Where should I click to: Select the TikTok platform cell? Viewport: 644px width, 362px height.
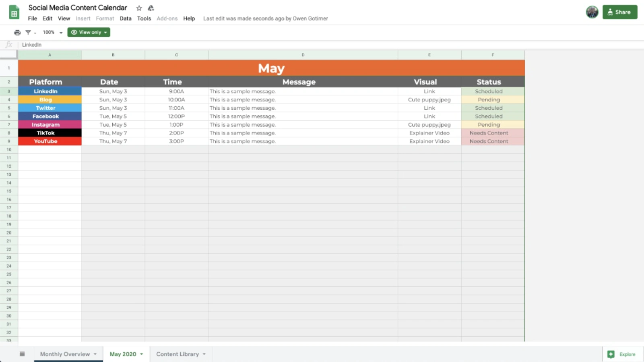click(50, 133)
